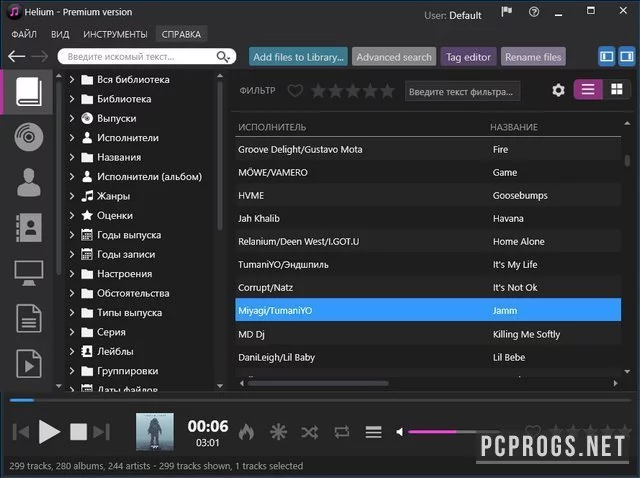
Task: Skip to previous track
Action: point(21,432)
